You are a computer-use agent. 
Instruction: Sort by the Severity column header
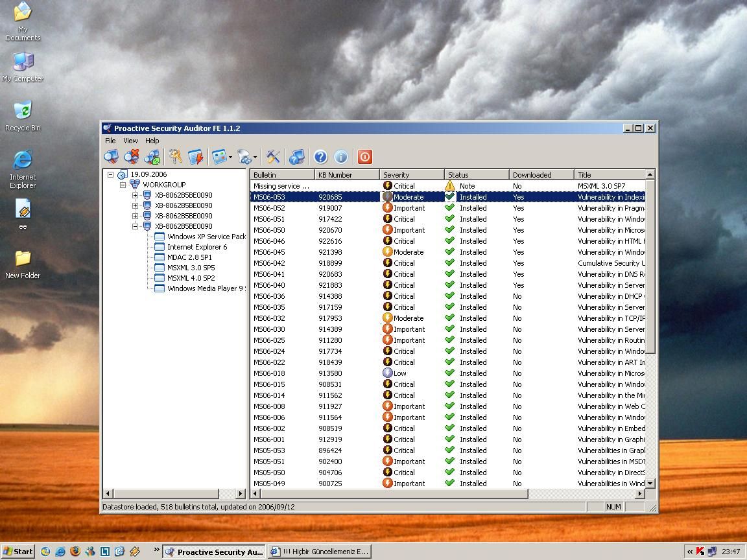[x=412, y=175]
